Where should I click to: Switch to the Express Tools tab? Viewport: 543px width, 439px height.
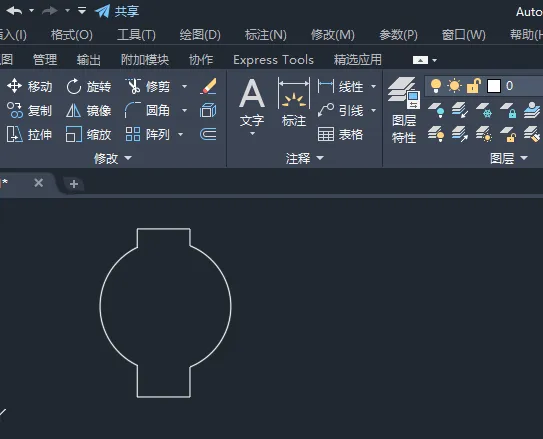coord(274,60)
